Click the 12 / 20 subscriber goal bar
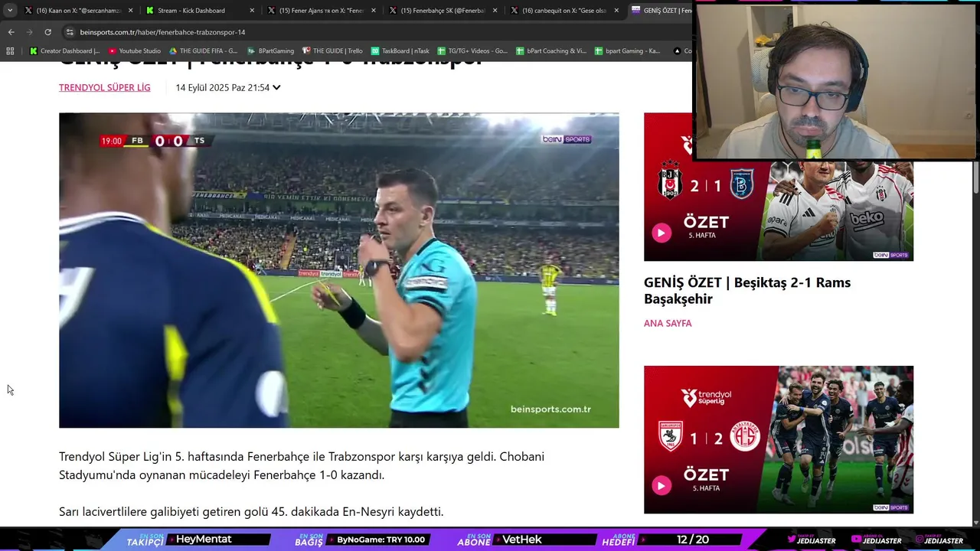Viewport: 980px width, 551px height. 693,540
